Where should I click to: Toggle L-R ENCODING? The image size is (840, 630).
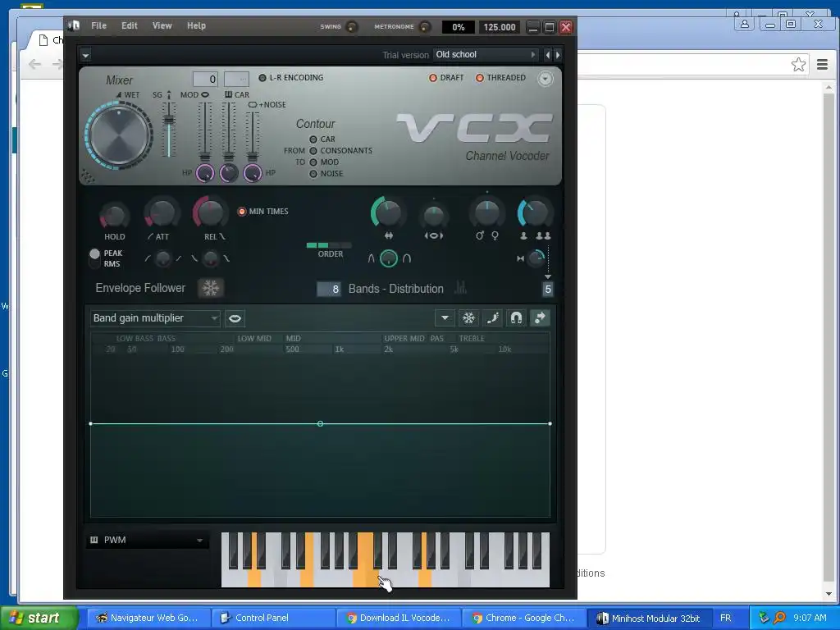[x=262, y=78]
